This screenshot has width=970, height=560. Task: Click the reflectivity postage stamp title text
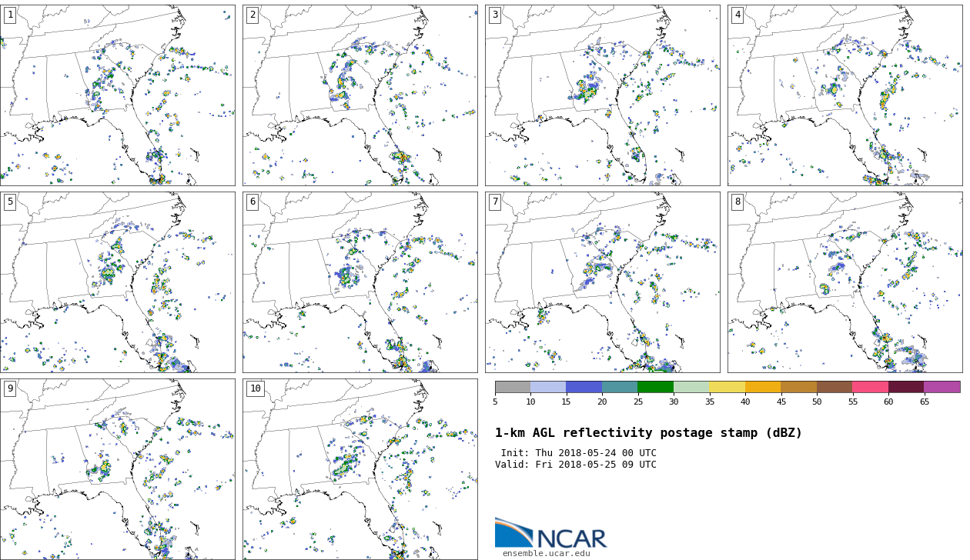tap(648, 433)
